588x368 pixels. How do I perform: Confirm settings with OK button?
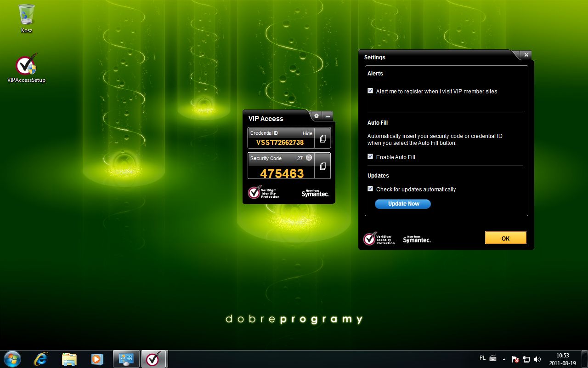(x=505, y=238)
